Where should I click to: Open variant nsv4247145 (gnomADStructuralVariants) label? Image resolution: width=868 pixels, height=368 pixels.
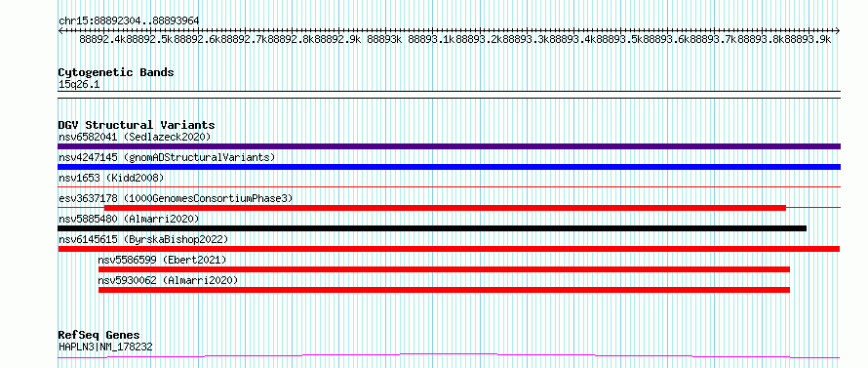[167, 157]
